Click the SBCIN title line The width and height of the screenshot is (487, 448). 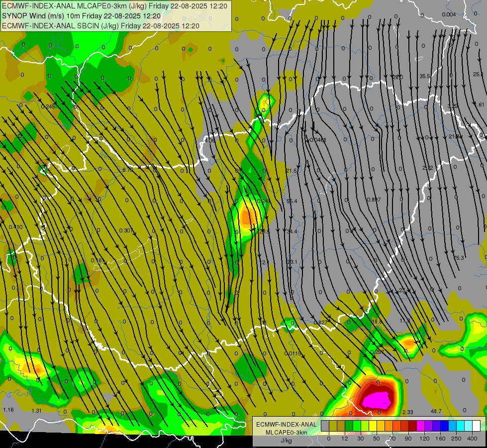click(x=100, y=26)
